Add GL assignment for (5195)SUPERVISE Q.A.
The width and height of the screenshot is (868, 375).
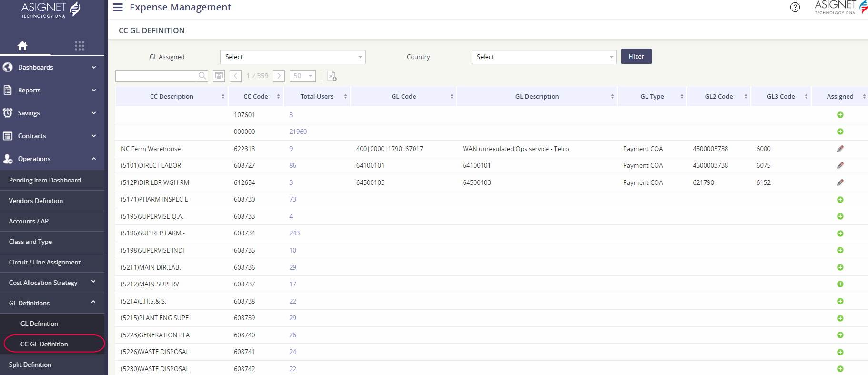point(840,216)
